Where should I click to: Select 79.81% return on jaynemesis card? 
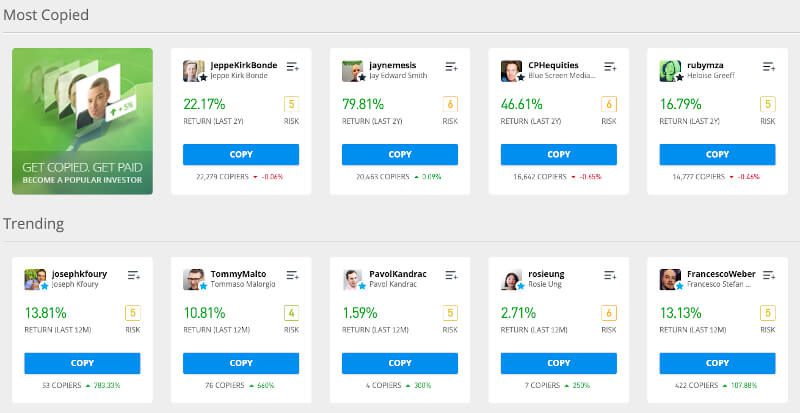pyautogui.click(x=363, y=104)
